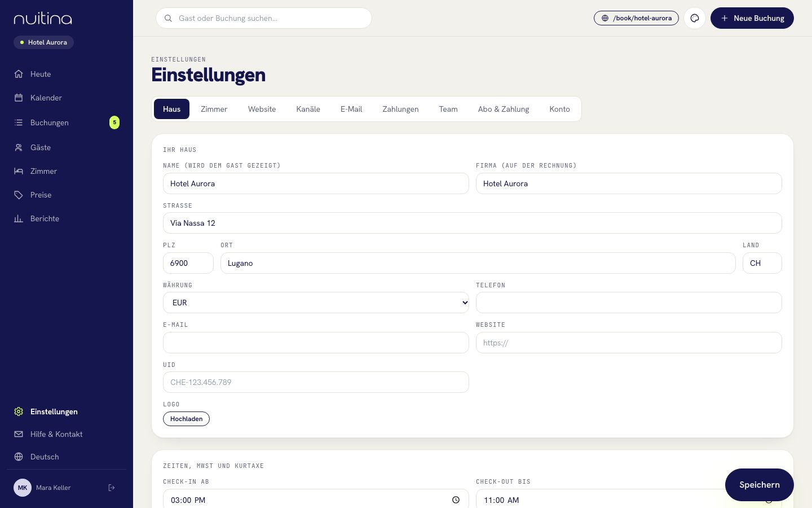
Task: Open the Zahlungen tab
Action: click(400, 109)
